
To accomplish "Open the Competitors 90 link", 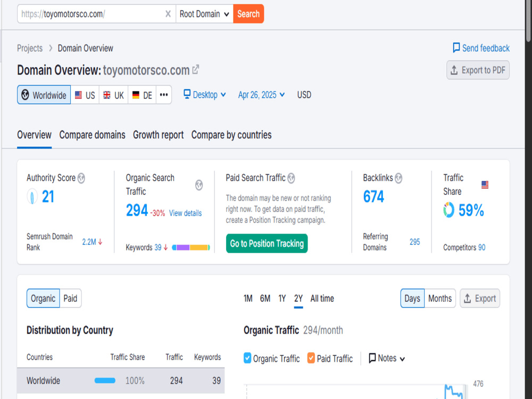I will pos(482,247).
